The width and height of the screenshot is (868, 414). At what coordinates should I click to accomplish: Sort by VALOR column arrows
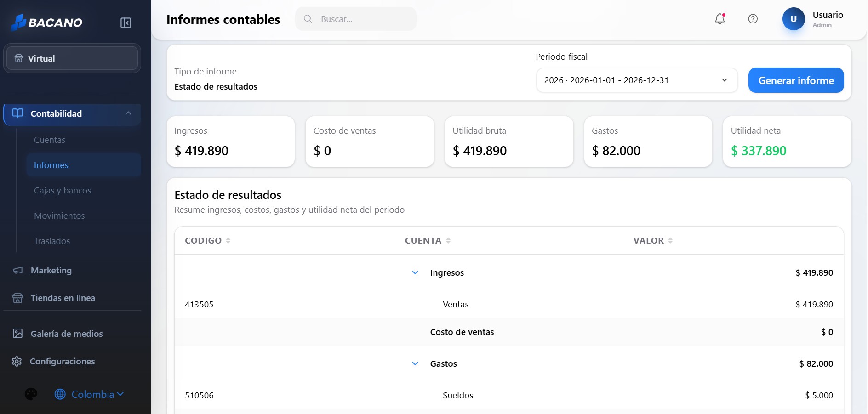(670, 240)
